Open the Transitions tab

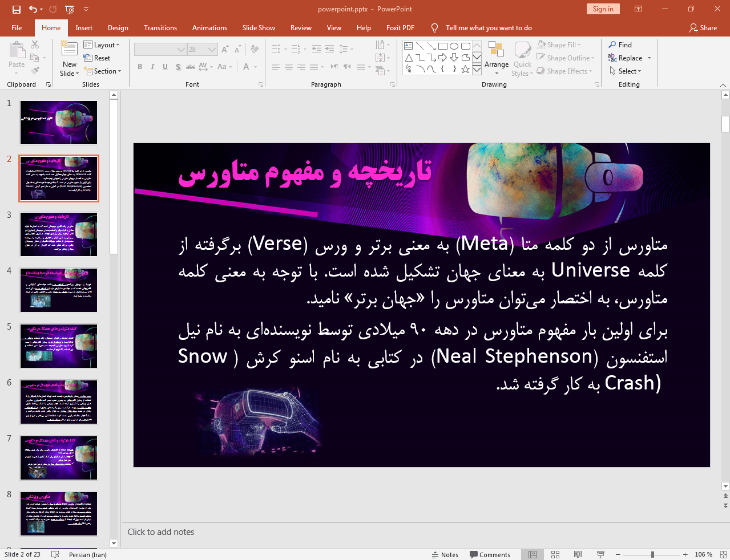160,28
